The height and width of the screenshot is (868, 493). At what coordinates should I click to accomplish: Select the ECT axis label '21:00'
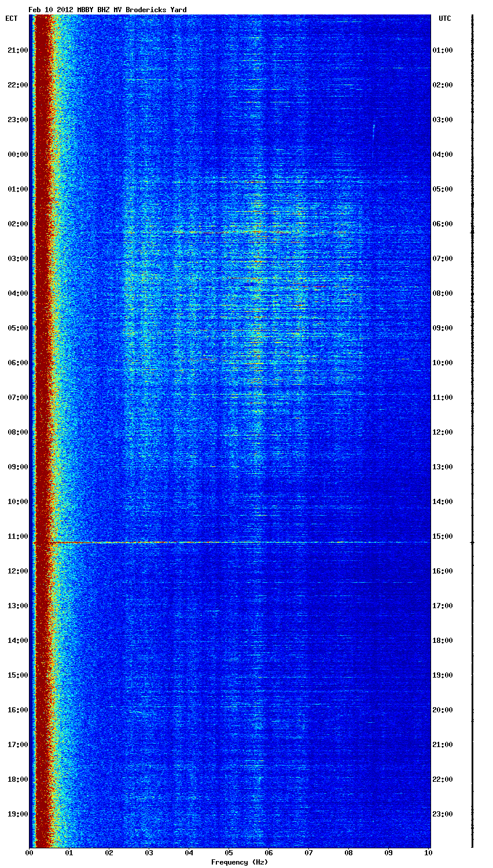tap(17, 50)
